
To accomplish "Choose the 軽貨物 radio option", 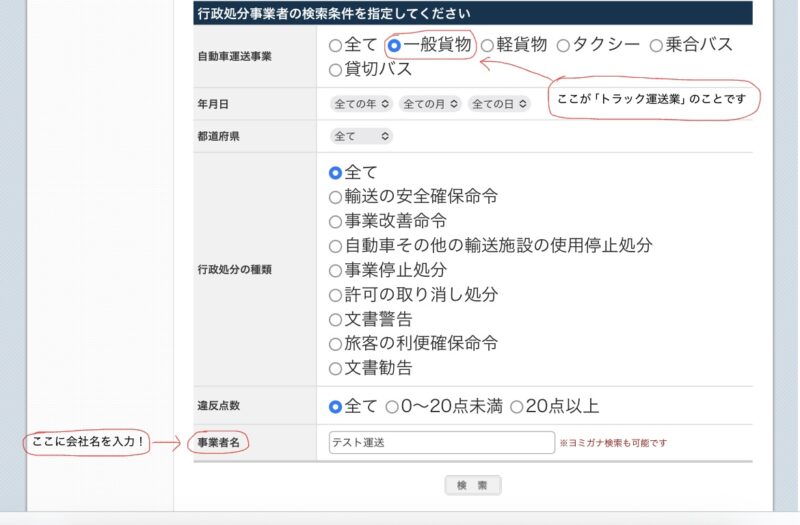I will coord(487,45).
